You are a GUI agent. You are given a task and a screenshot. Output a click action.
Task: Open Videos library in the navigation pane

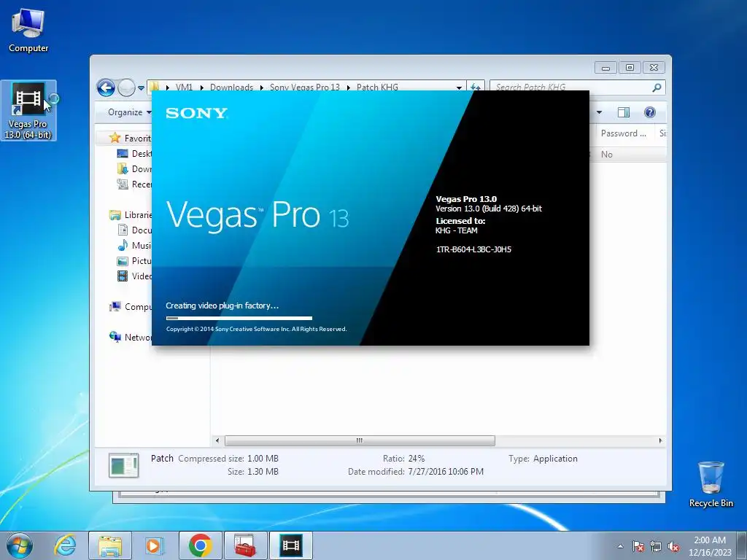click(134, 276)
